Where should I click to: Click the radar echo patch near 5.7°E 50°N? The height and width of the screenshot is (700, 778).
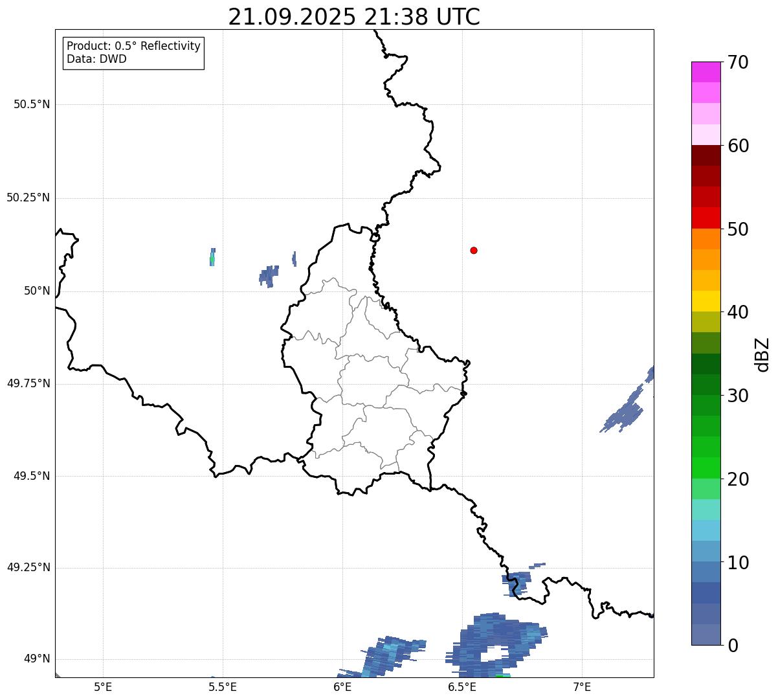pos(269,276)
